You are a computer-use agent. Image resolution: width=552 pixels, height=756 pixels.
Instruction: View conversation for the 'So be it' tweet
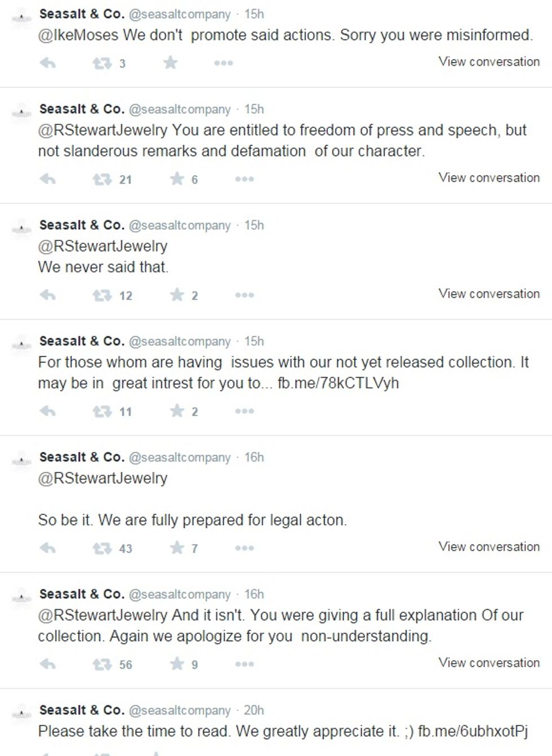[489, 546]
